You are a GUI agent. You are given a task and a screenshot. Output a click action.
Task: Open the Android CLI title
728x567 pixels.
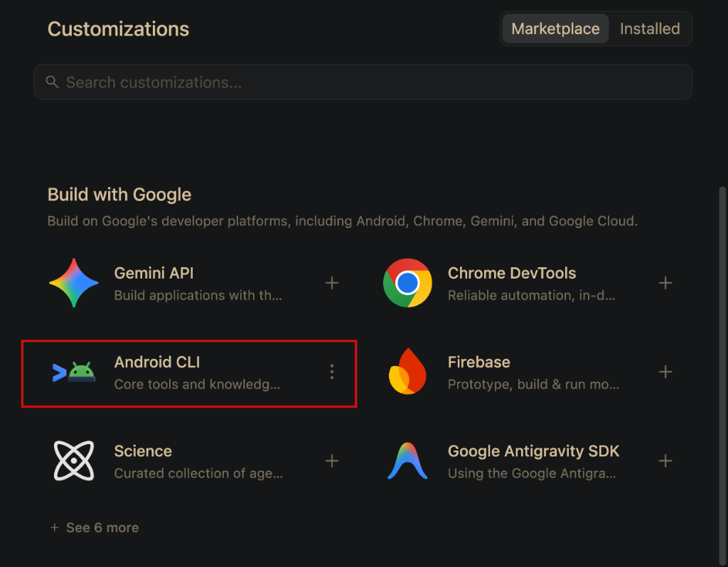pos(157,362)
